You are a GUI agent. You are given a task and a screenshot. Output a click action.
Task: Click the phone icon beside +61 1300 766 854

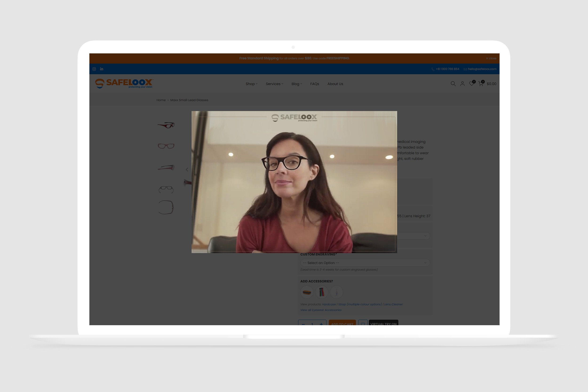click(x=433, y=69)
